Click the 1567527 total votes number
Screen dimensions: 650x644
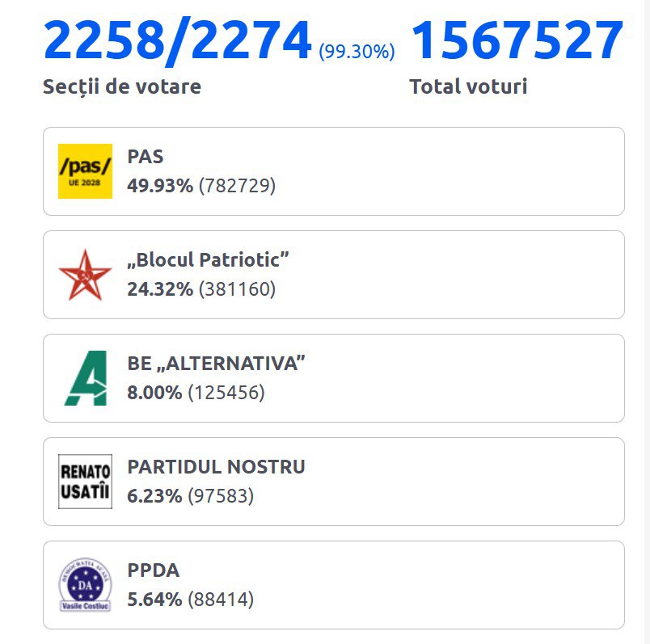(517, 40)
